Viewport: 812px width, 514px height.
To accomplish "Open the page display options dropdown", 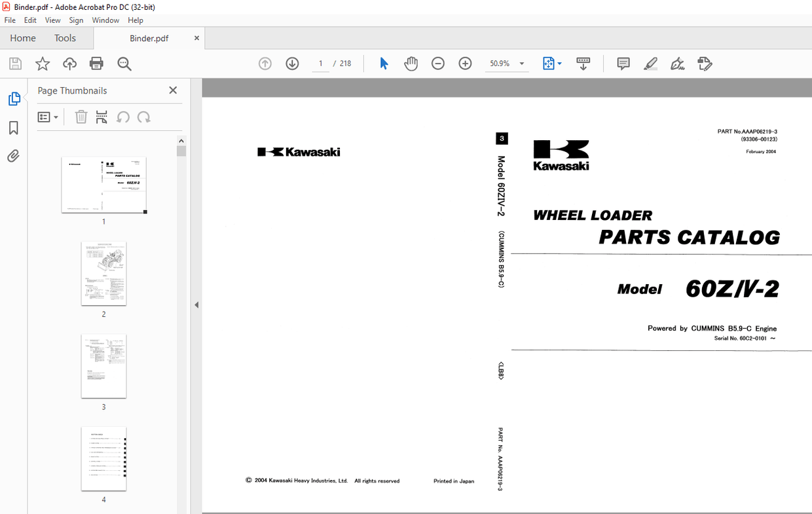I will pyautogui.click(x=552, y=63).
